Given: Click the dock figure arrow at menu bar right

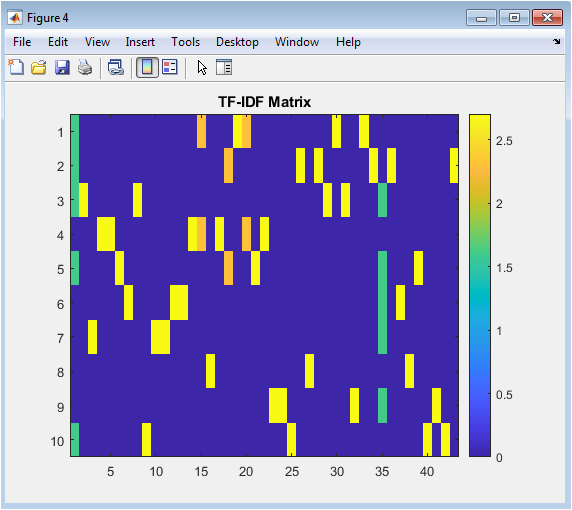Looking at the screenshot, I should [557, 42].
